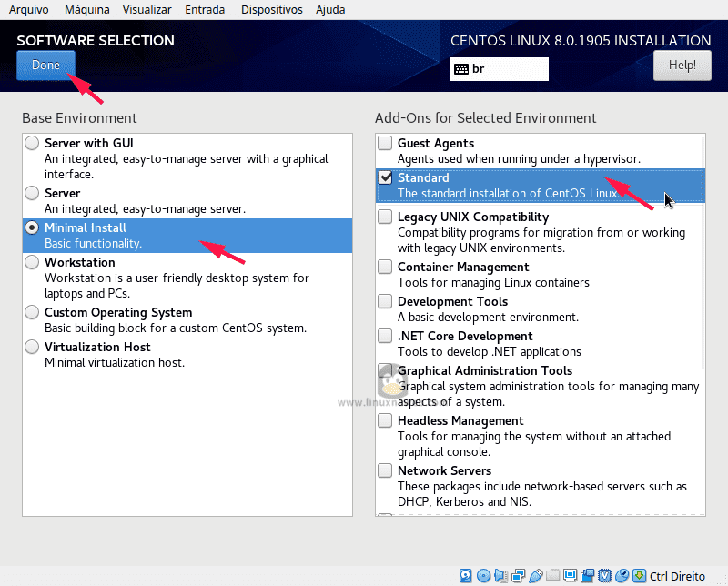Open the Dispositivos menu

point(271,9)
